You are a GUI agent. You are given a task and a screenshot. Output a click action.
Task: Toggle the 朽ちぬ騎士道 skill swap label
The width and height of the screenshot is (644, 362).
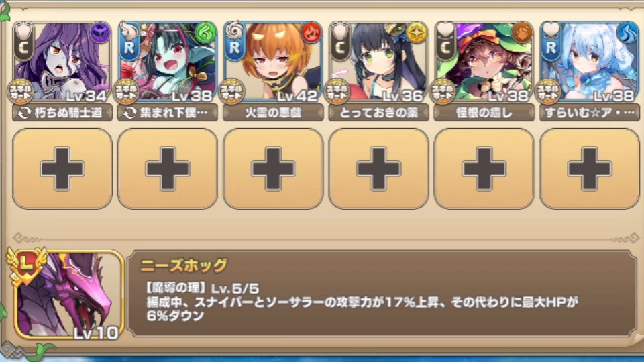[62, 113]
